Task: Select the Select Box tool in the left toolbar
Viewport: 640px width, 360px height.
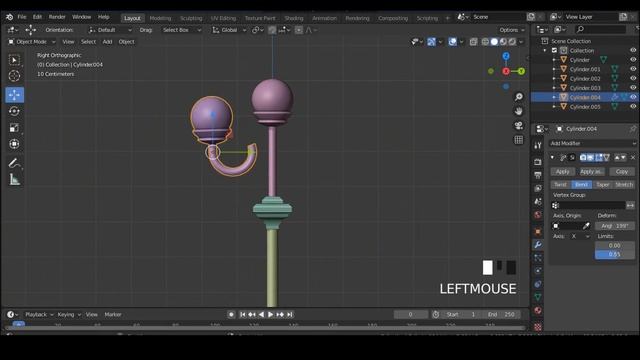Action: point(14,60)
